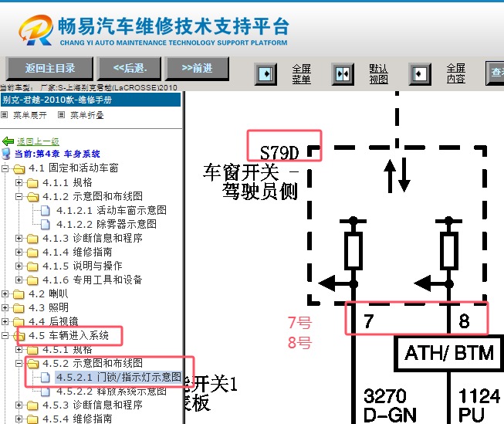Click the 4.1.2.2 document page icon
504x424 pixels.
click(x=46, y=224)
